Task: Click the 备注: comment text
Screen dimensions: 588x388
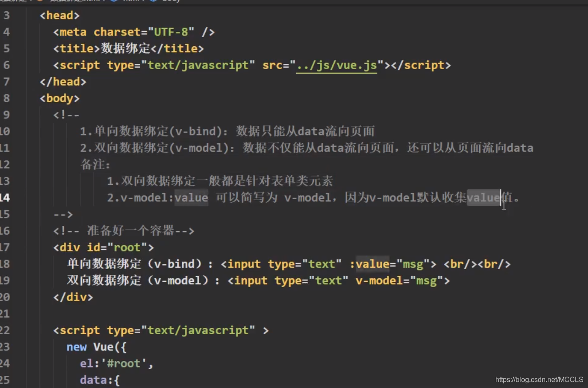Action: coord(95,165)
